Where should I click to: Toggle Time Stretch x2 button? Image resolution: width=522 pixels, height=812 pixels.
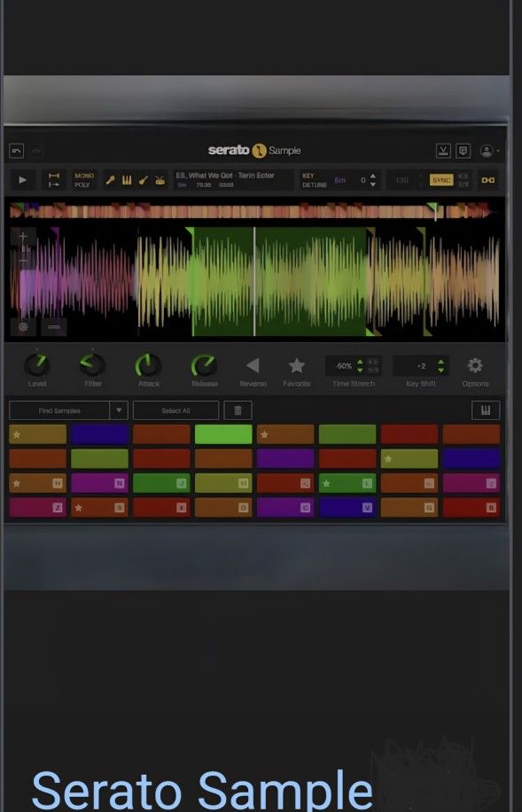pos(373,362)
